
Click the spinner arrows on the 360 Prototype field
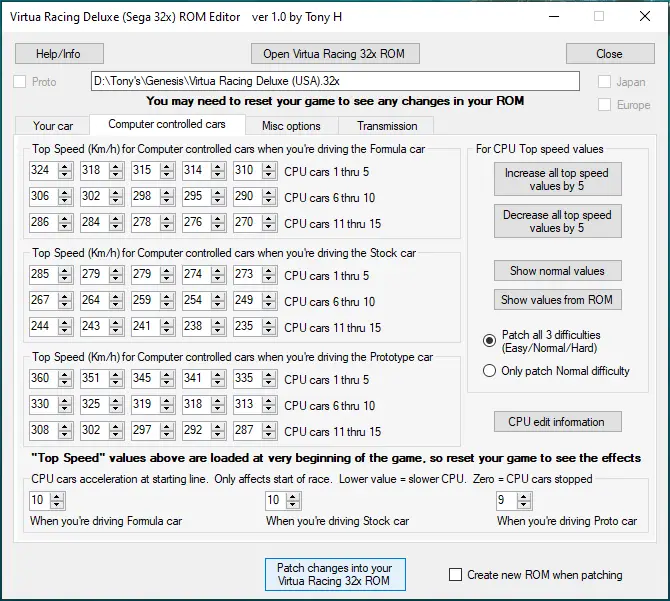(x=65, y=379)
